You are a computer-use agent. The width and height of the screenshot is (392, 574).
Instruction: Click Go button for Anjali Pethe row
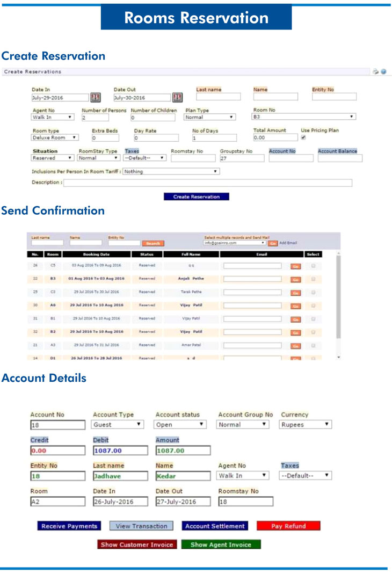coord(296,280)
